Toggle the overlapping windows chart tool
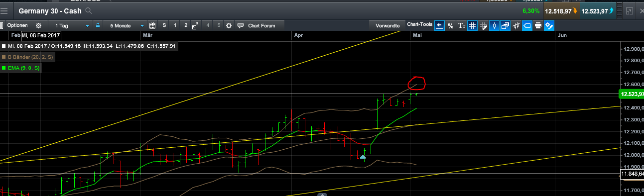Screen dimensions: 644x196 [505, 25]
